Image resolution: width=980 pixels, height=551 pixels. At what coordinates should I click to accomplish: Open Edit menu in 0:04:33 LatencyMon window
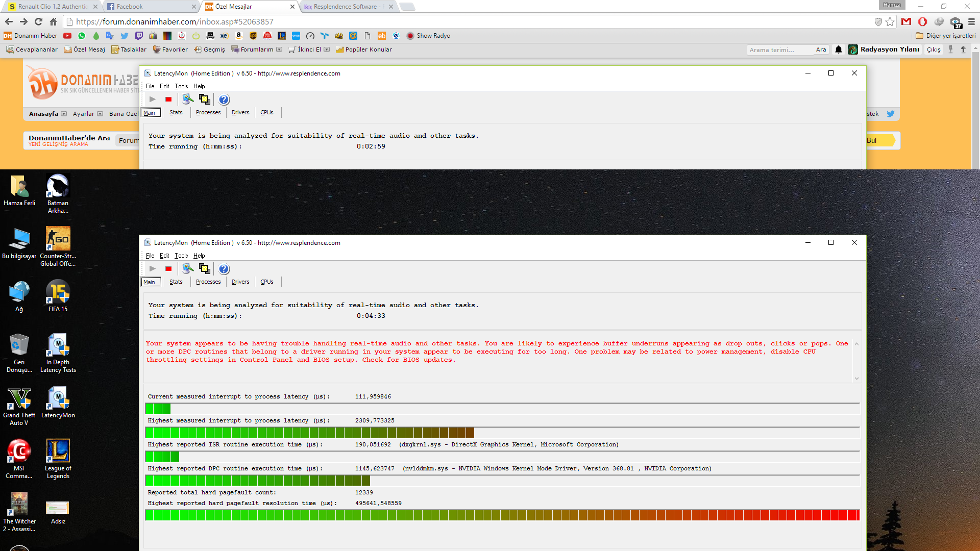click(164, 256)
